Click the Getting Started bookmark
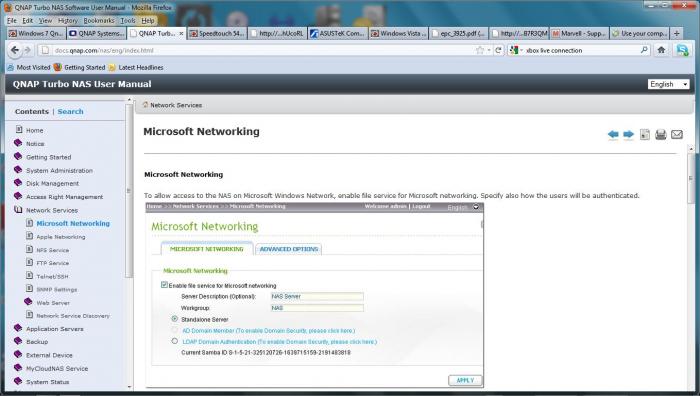This screenshot has width=700, height=396. (79, 67)
